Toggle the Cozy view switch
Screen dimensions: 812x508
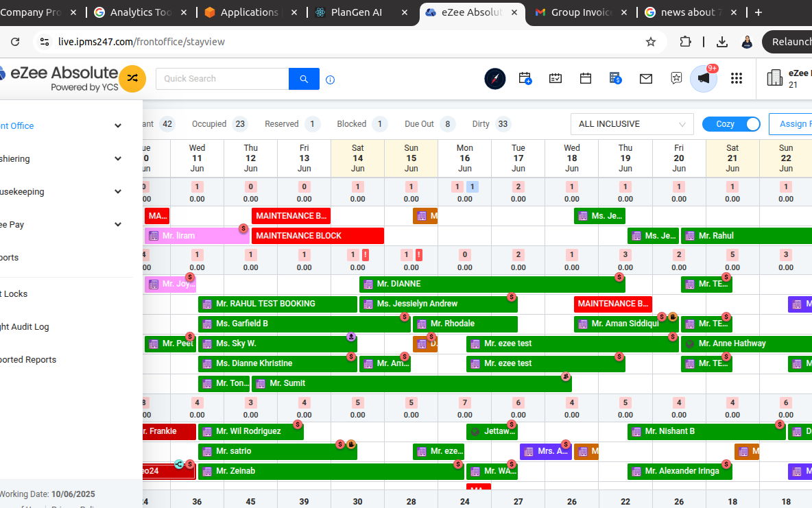click(731, 124)
